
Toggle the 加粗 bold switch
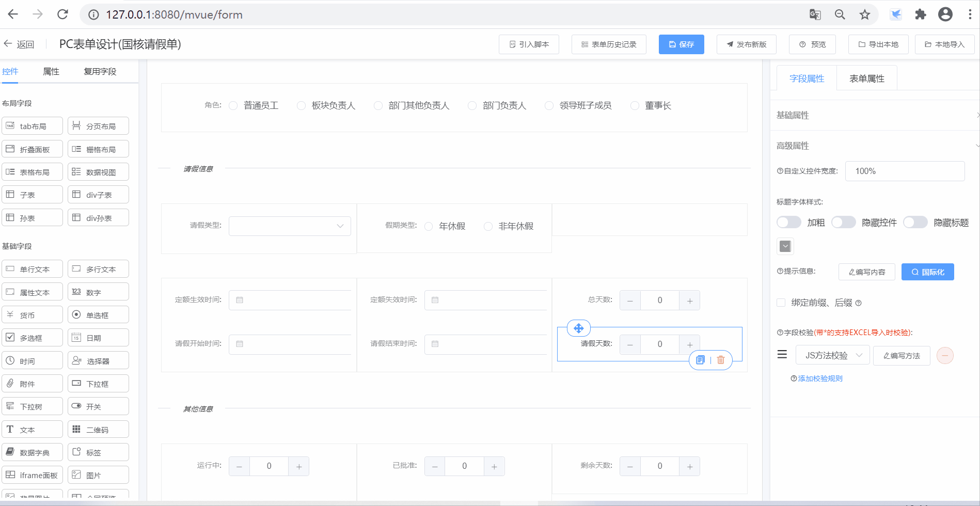coord(788,222)
